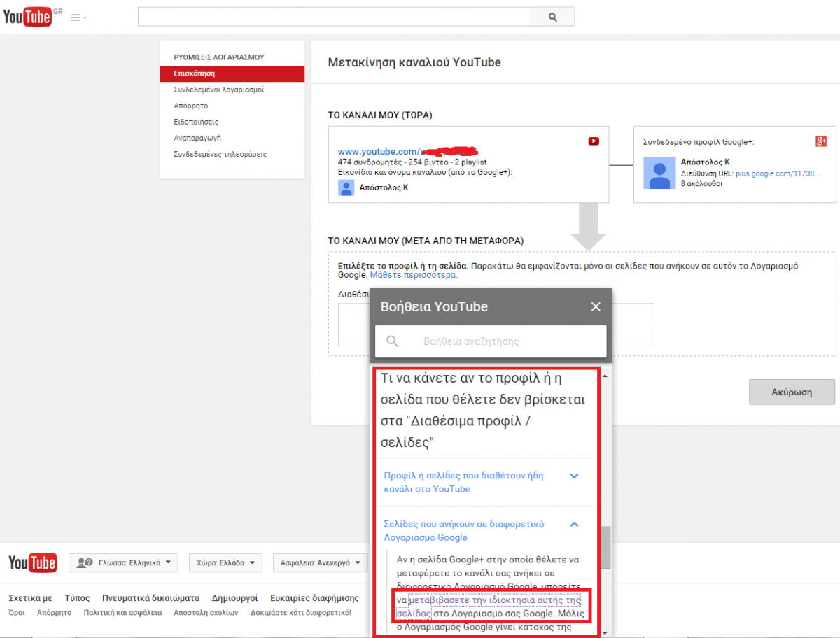The image size is (840, 638).
Task: Click the magnifier search button in the header
Action: [x=552, y=17]
